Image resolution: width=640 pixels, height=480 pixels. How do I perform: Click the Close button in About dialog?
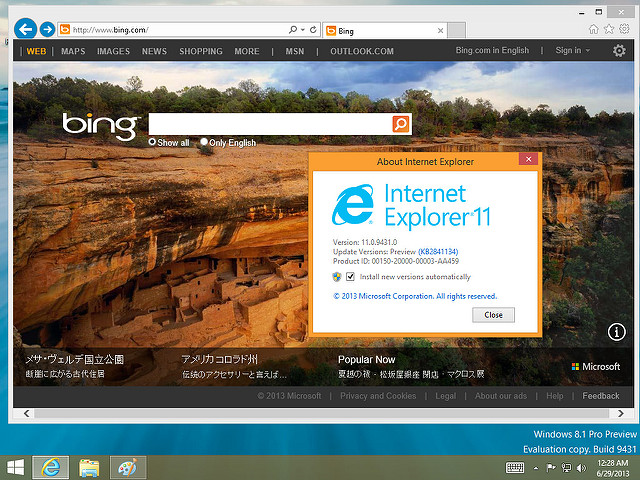point(493,315)
